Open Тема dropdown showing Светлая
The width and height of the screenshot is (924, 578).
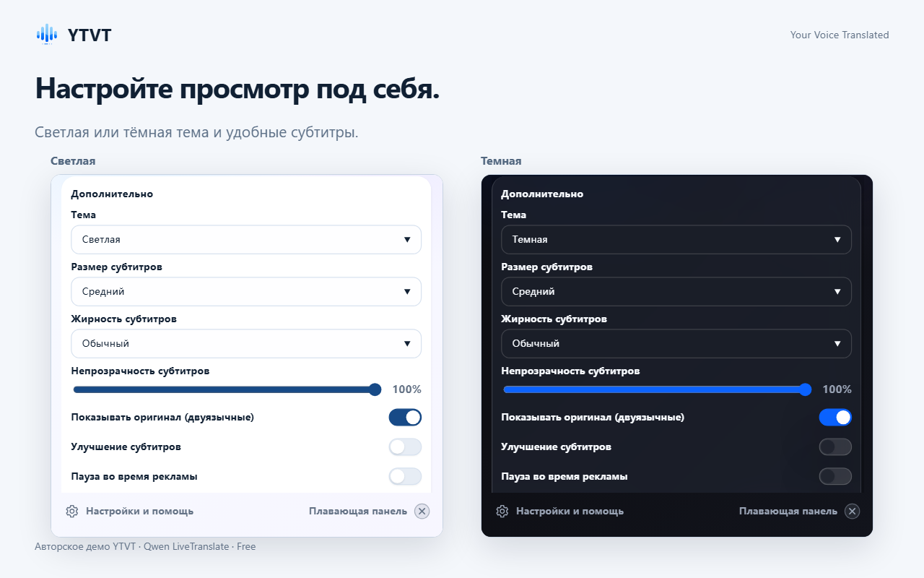click(x=246, y=239)
